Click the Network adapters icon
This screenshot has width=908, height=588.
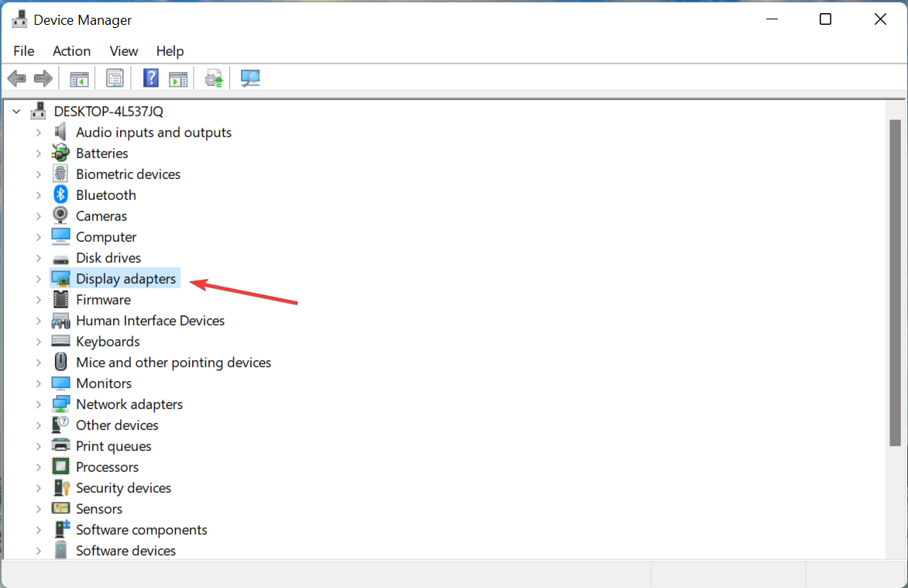tap(60, 404)
